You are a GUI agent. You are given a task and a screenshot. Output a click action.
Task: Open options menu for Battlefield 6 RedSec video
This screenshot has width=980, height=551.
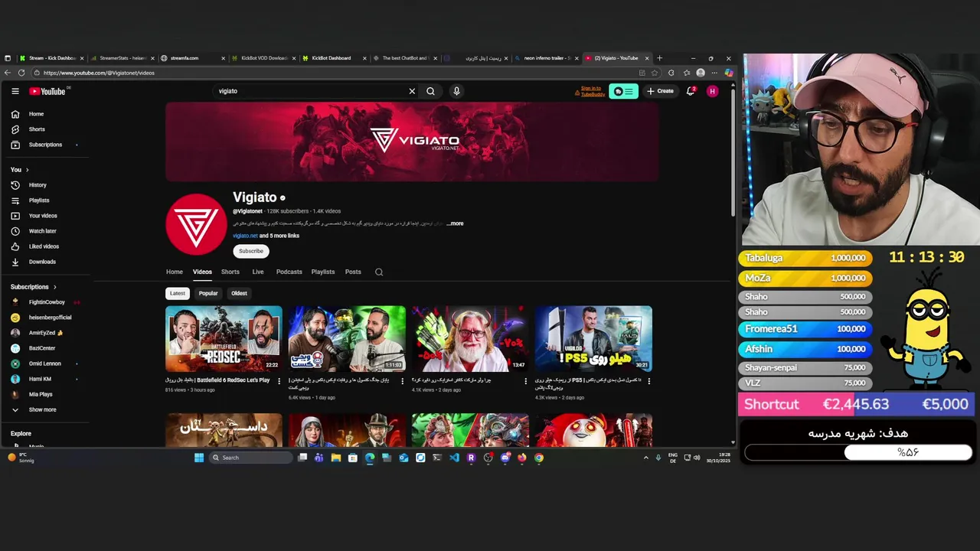click(x=279, y=381)
